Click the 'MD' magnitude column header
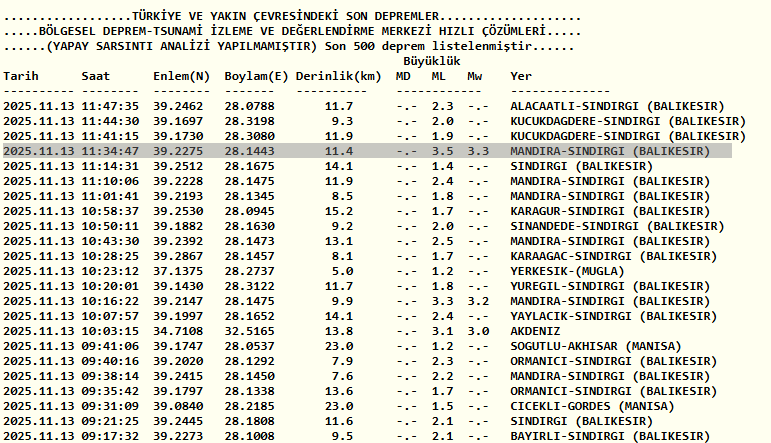Viewport: 771px width, 443px height. [x=403, y=76]
